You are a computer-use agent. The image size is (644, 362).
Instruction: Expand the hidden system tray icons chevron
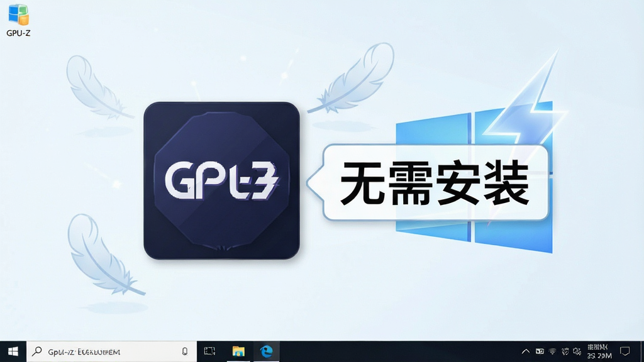525,351
